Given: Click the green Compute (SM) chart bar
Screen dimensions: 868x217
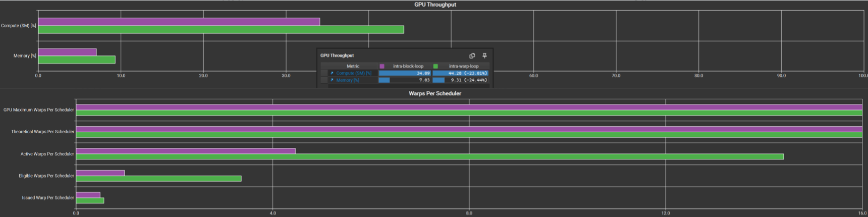Looking at the screenshot, I should (x=221, y=30).
